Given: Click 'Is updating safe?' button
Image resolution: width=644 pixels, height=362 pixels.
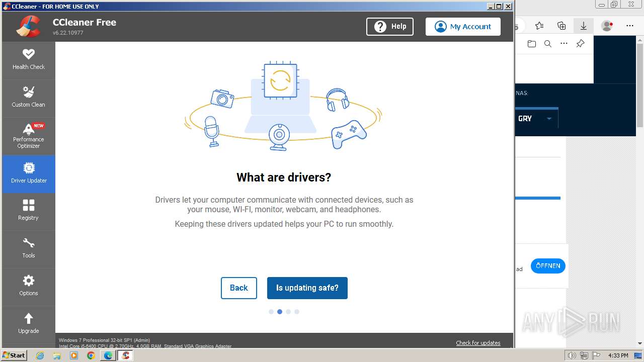Looking at the screenshot, I should coord(307,288).
